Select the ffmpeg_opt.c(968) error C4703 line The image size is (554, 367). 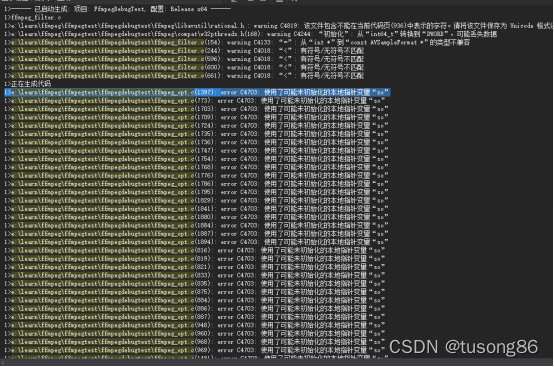[x=195, y=342]
